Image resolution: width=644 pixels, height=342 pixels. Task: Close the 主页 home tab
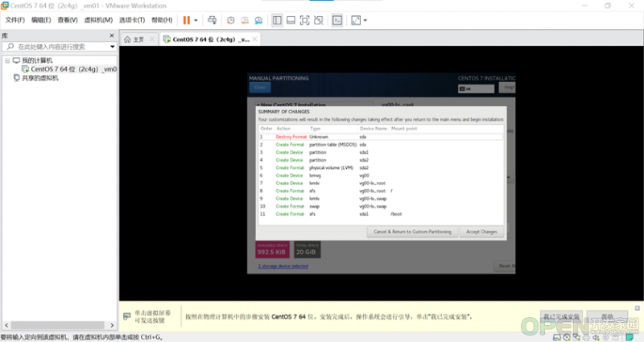point(152,39)
